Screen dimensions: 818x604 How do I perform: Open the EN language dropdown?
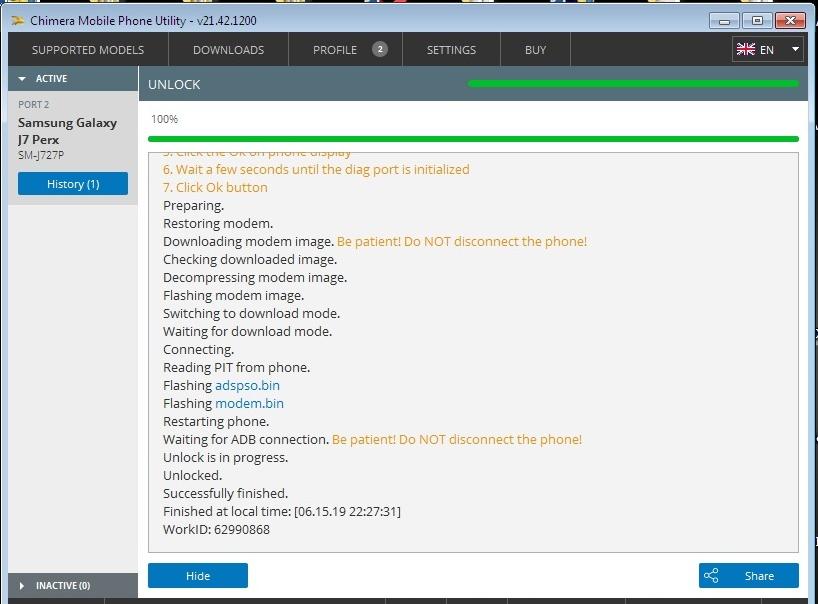(767, 50)
